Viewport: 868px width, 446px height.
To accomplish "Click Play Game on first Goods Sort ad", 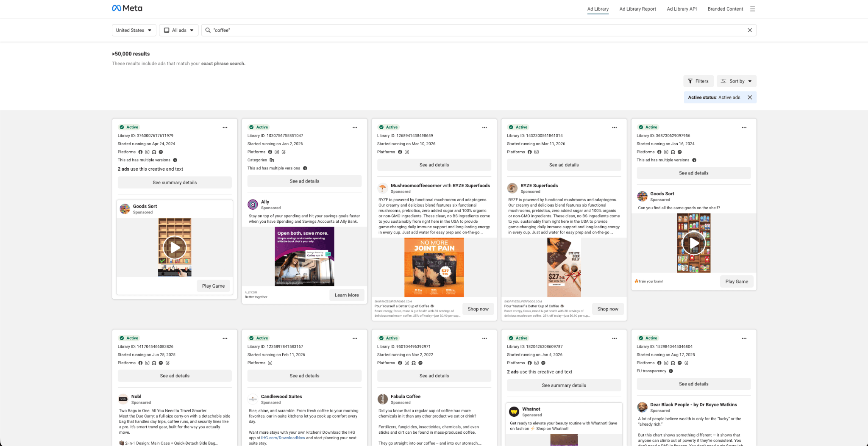I will click(x=213, y=286).
